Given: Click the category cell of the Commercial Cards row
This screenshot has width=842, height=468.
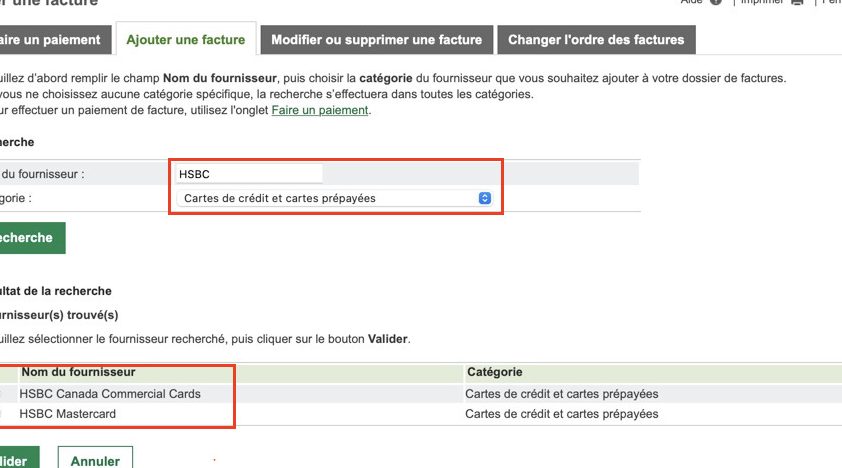Looking at the screenshot, I should click(561, 394).
